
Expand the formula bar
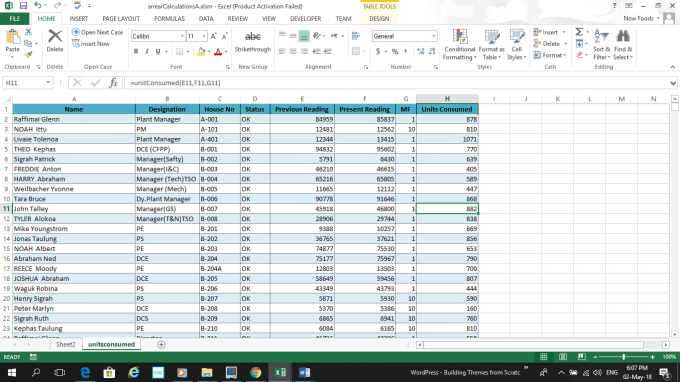tap(673, 83)
